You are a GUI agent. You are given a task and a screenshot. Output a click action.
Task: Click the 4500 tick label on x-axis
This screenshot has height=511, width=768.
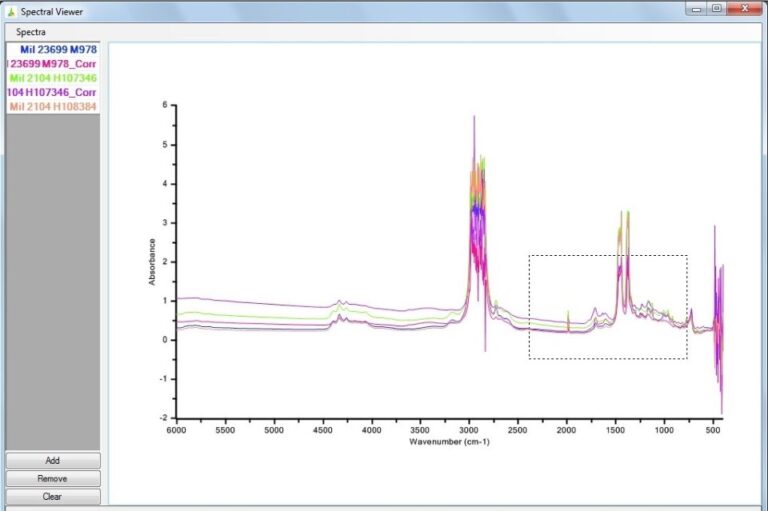point(323,430)
